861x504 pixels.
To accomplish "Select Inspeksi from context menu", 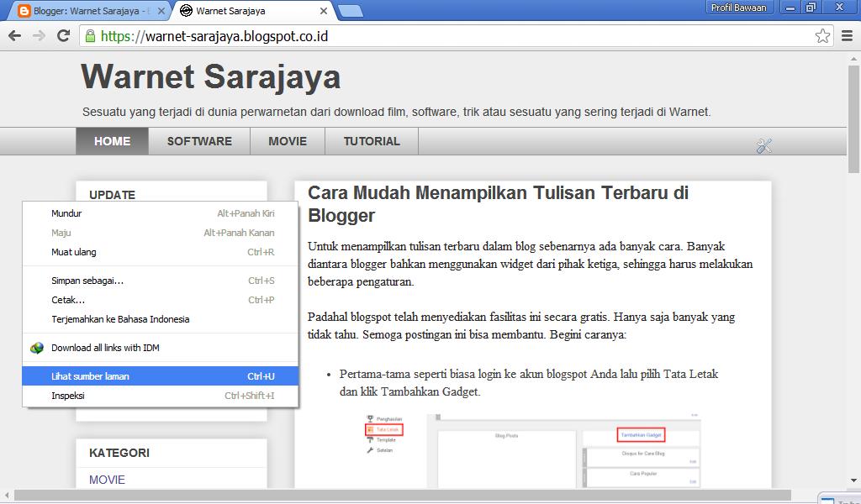I will point(161,396).
